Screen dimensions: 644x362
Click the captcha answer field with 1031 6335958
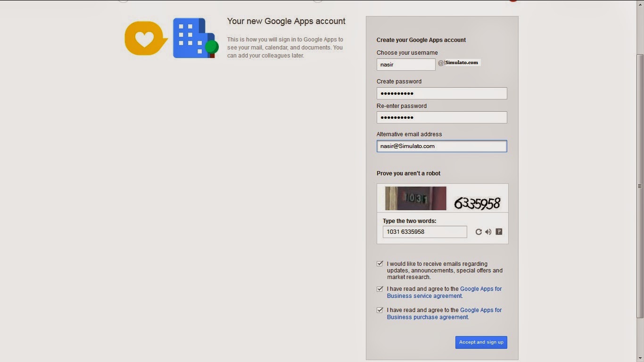coord(425,232)
